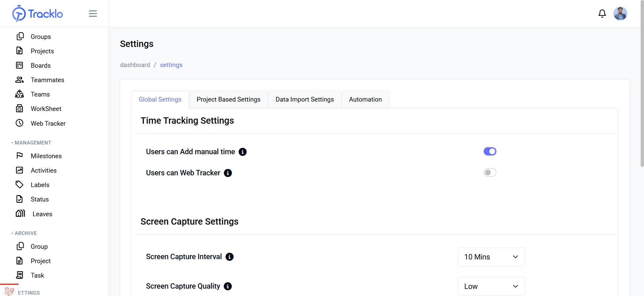Click info icon next to Users can Web Tracker
This screenshot has width=644, height=296.
coord(228,173)
